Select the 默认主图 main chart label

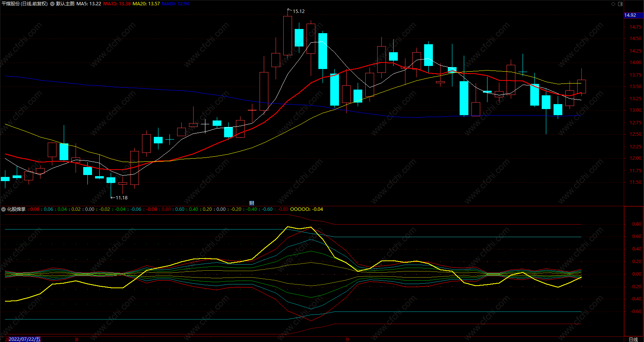(65, 4)
